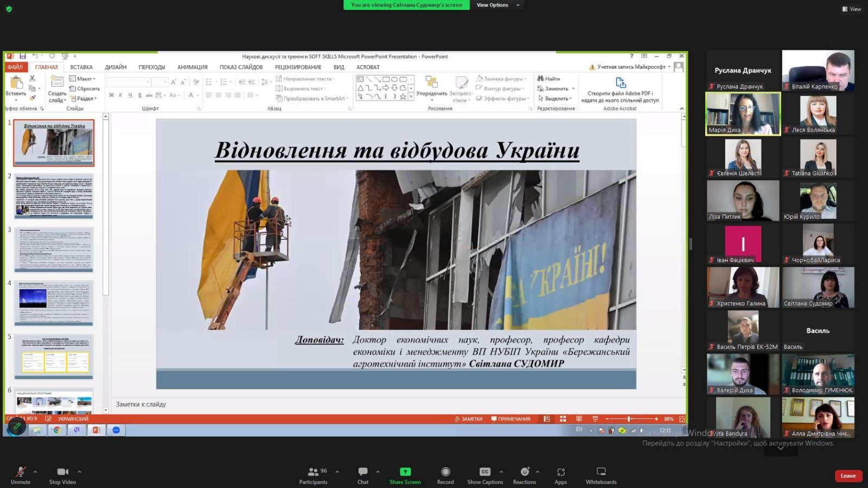Click the green encryption shield icon
Screen dimensions: 868x488
point(9,9)
